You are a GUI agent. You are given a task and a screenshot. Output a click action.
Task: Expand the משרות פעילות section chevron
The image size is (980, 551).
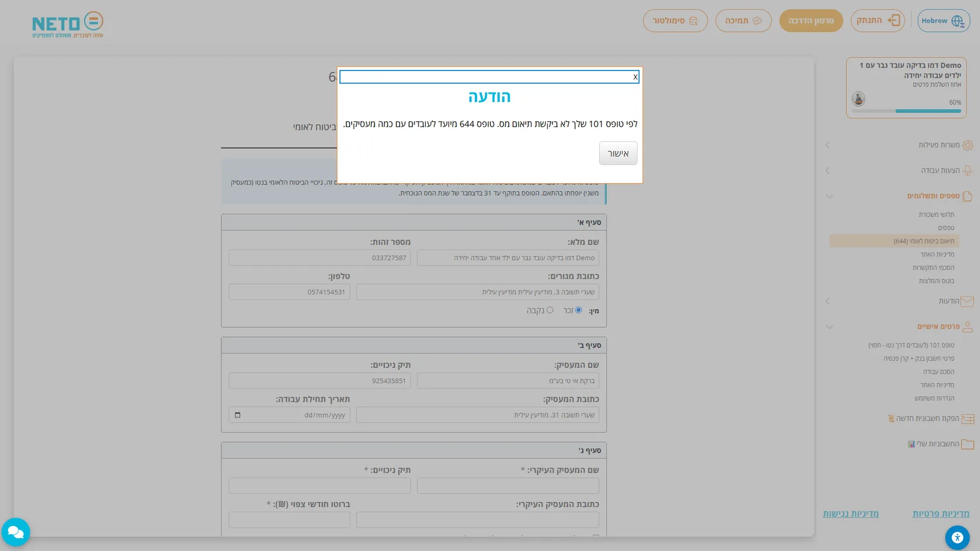coord(827,145)
